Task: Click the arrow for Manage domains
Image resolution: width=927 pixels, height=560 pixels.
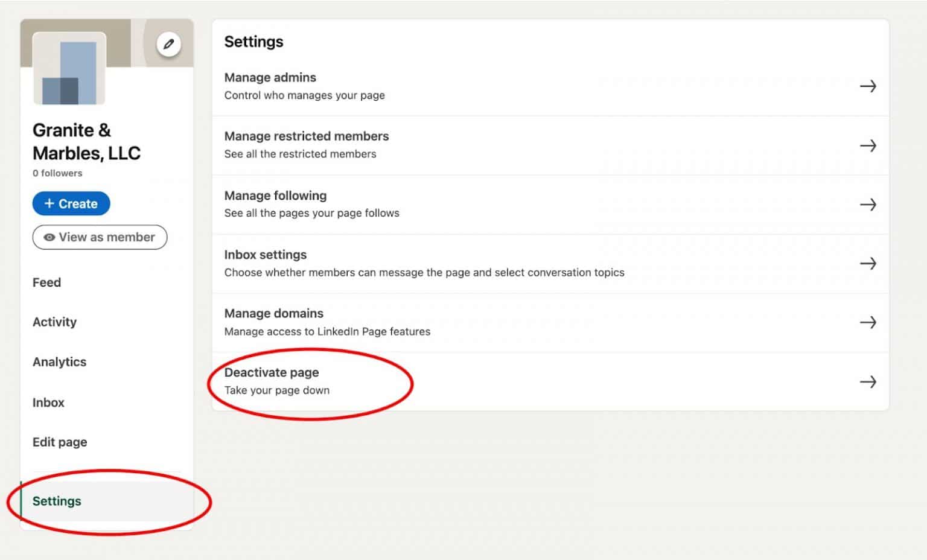Action: pyautogui.click(x=868, y=322)
